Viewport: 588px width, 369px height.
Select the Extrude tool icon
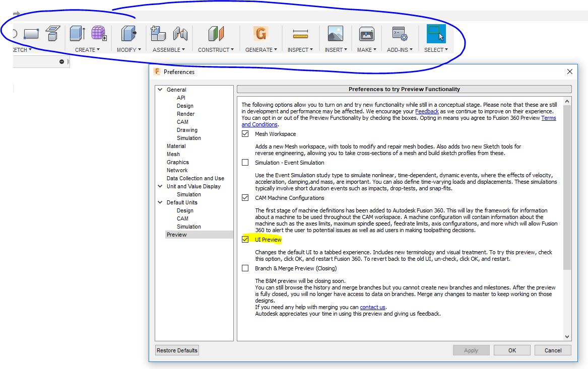pyautogui.click(x=78, y=33)
